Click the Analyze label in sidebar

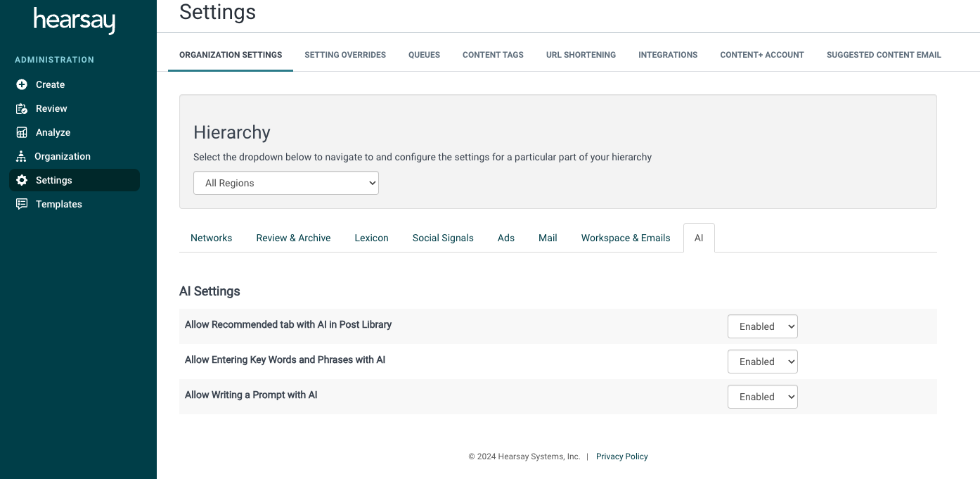53,132
